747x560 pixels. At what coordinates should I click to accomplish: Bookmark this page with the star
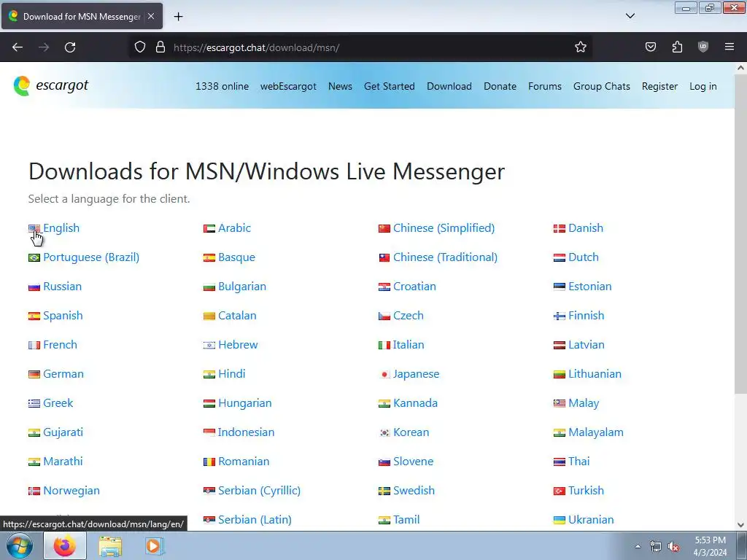point(580,47)
